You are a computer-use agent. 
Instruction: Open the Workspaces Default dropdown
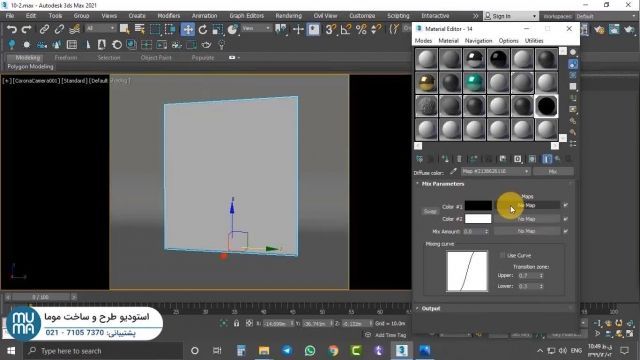coord(605,16)
